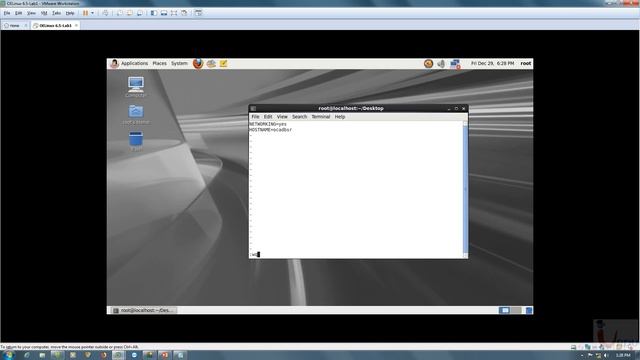Click the NETWORKING=yes line in terminal
The width and height of the screenshot is (640, 360).
coord(268,124)
